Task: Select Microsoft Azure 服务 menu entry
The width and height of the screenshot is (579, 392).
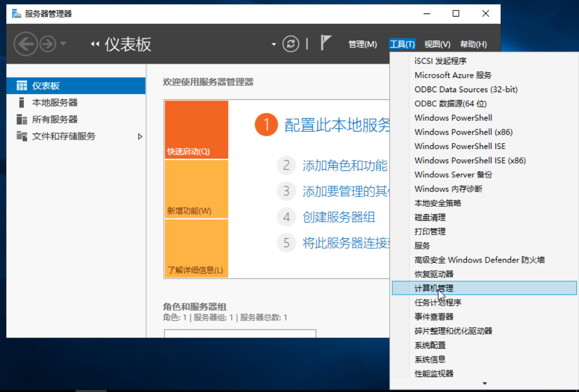Action: (x=484, y=75)
